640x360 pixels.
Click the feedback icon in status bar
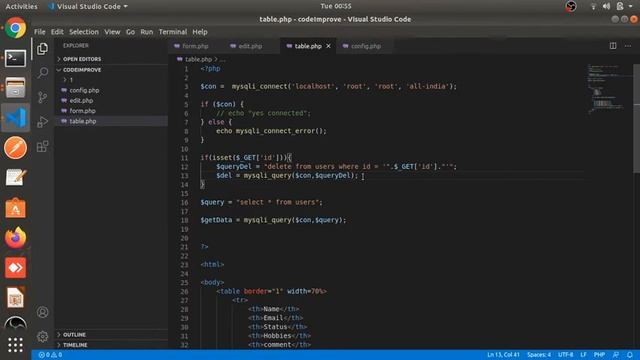point(616,355)
